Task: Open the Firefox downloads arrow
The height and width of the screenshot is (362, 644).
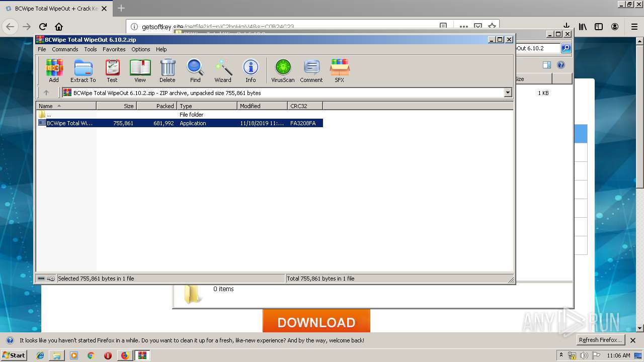Action: point(567,27)
